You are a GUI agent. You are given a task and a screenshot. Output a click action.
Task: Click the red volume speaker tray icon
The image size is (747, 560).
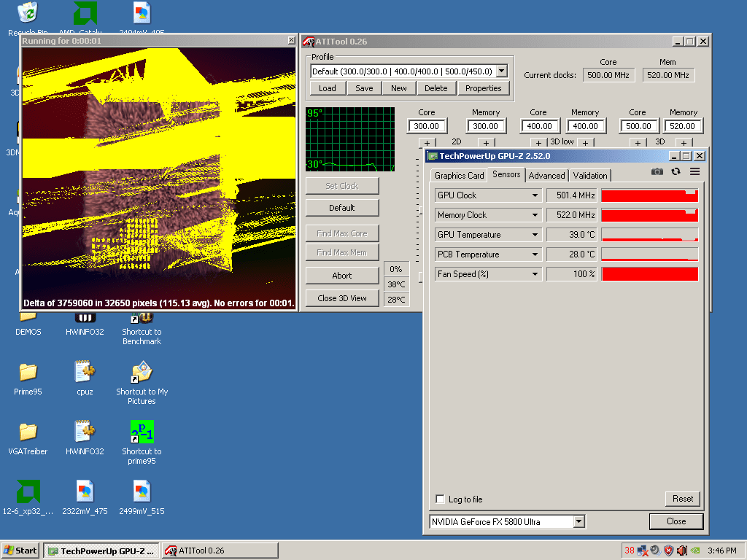coord(682,551)
